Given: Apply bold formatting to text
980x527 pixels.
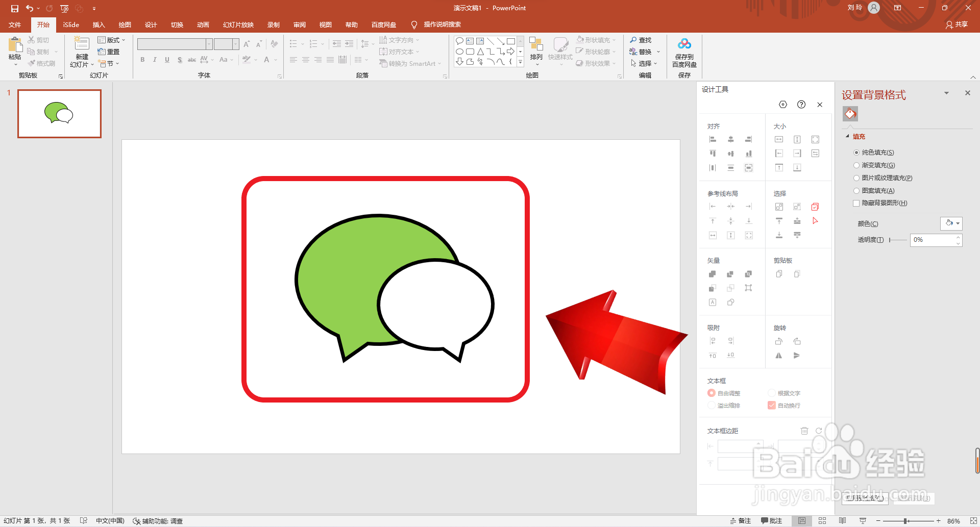Looking at the screenshot, I should [142, 60].
